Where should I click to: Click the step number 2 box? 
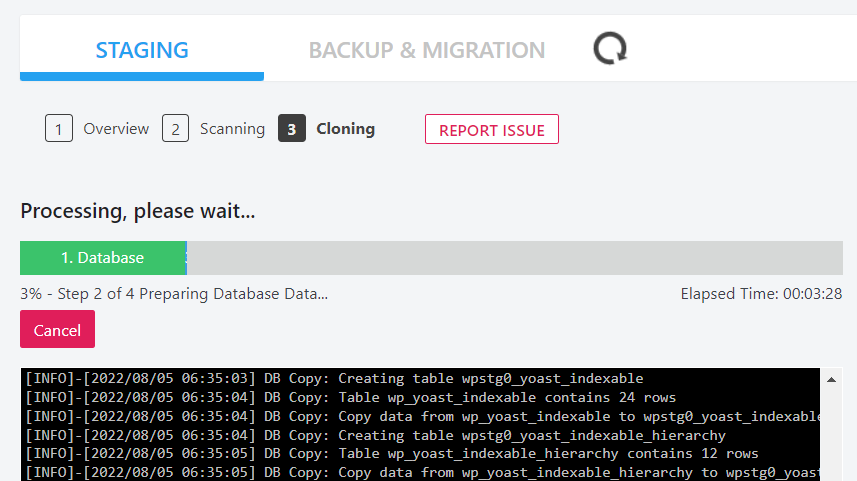coord(175,128)
